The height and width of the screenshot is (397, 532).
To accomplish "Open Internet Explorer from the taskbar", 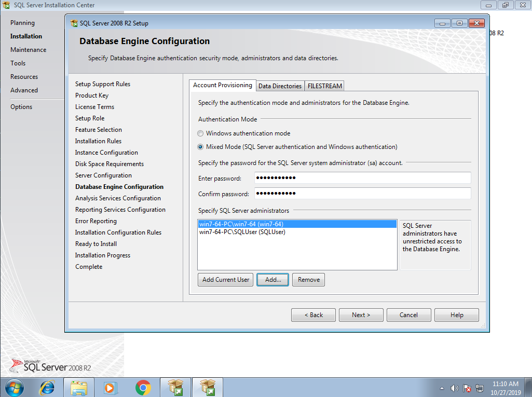I will coord(47,387).
